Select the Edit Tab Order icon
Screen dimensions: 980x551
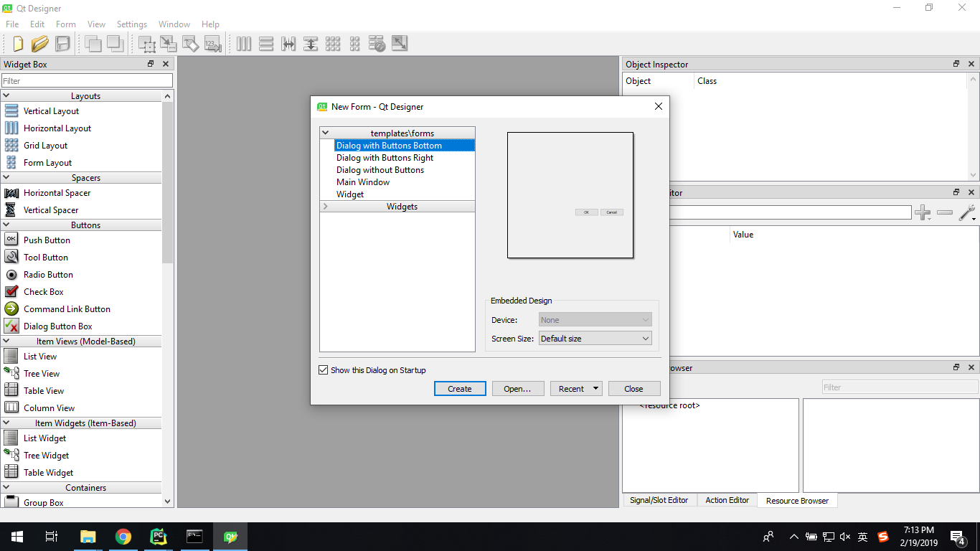pos(212,44)
